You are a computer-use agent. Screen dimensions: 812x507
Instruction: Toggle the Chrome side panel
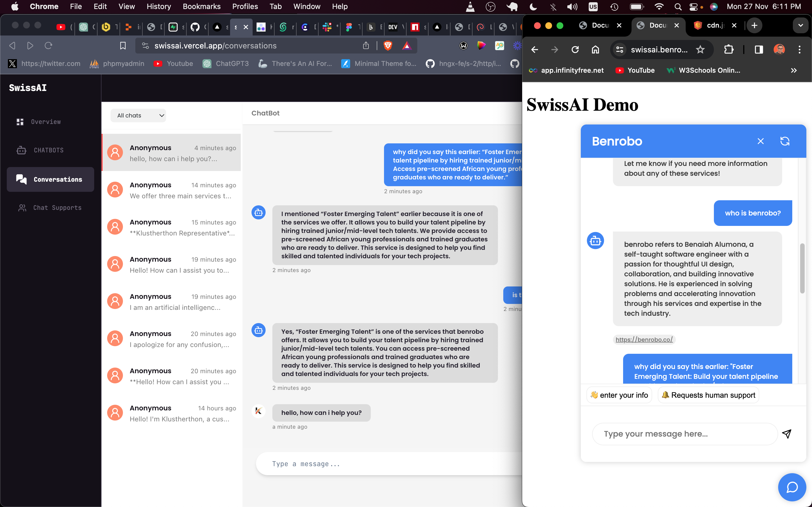coord(759,50)
